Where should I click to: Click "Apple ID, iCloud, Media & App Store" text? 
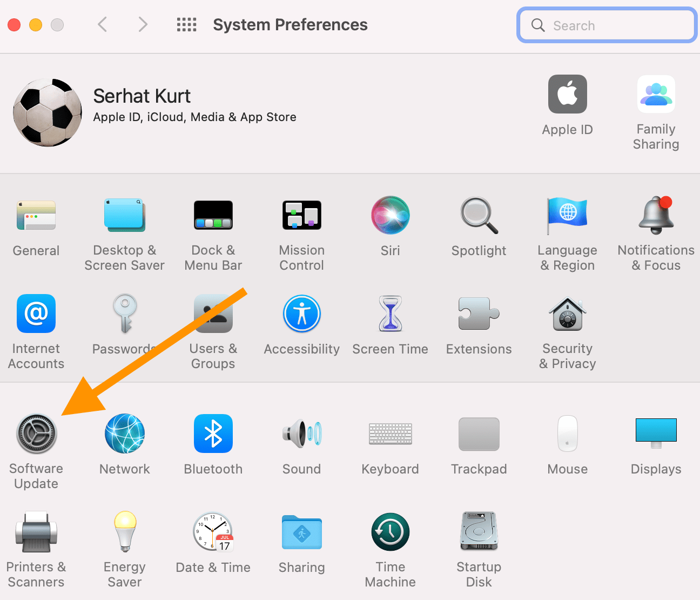[195, 117]
